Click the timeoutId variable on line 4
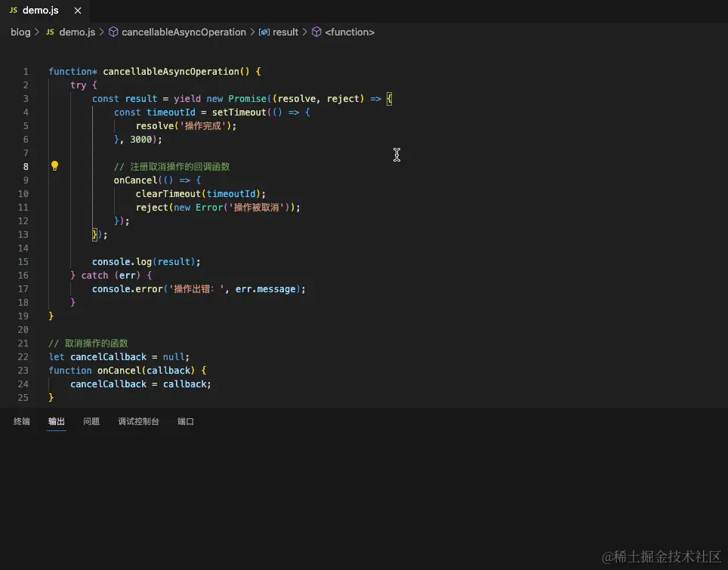728x570 pixels. (x=171, y=112)
